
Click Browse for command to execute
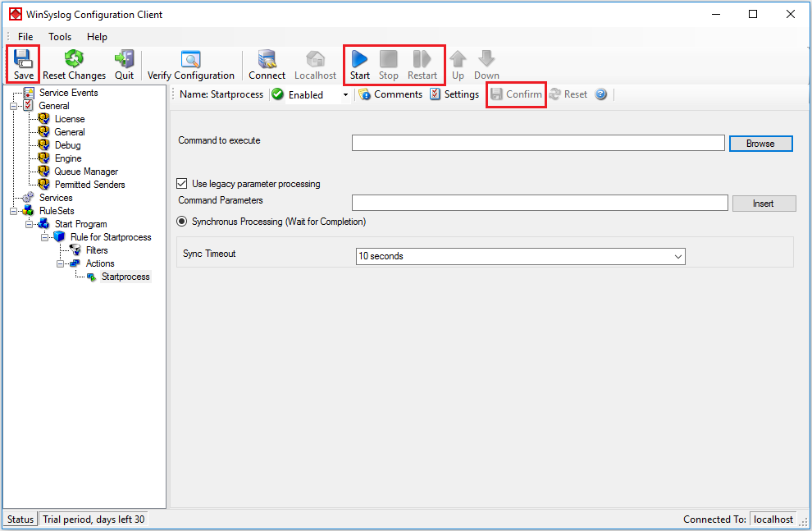[760, 144]
